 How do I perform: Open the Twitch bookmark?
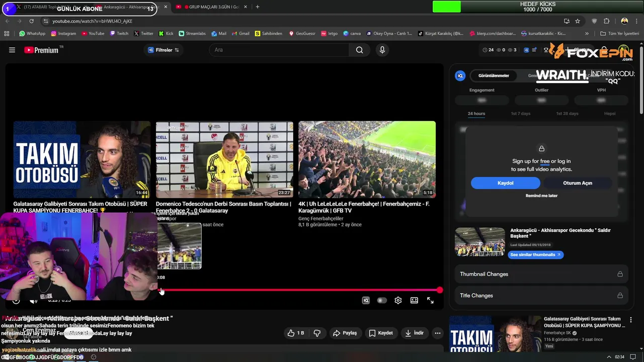(x=119, y=34)
